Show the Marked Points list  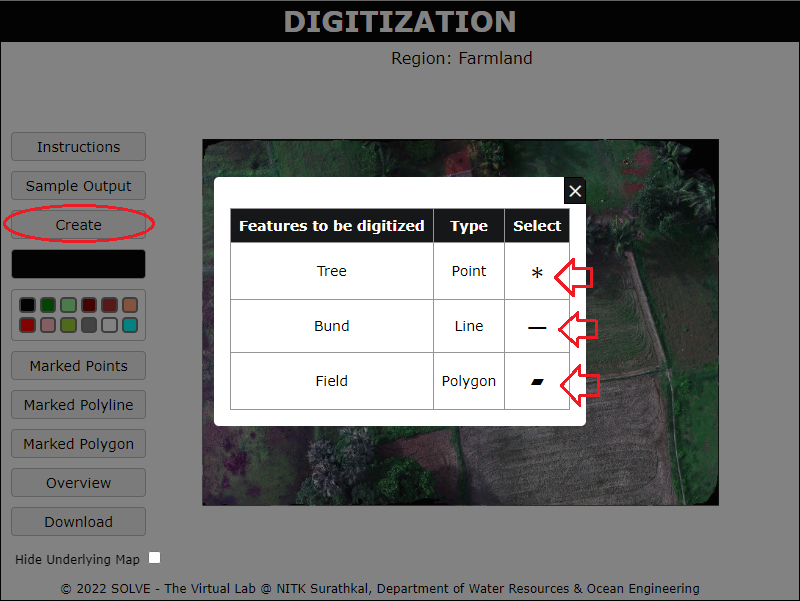click(78, 366)
